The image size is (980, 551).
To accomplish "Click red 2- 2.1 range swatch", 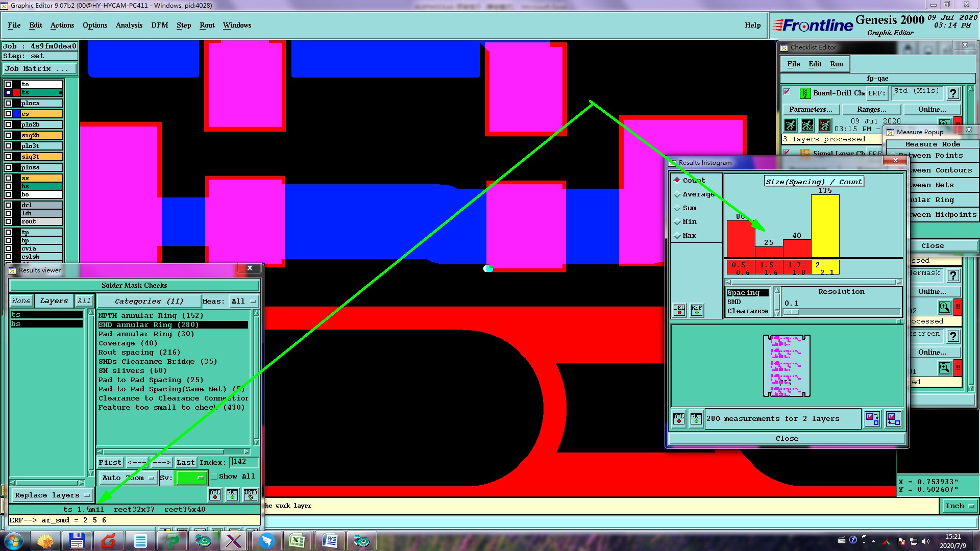I will click(x=825, y=267).
